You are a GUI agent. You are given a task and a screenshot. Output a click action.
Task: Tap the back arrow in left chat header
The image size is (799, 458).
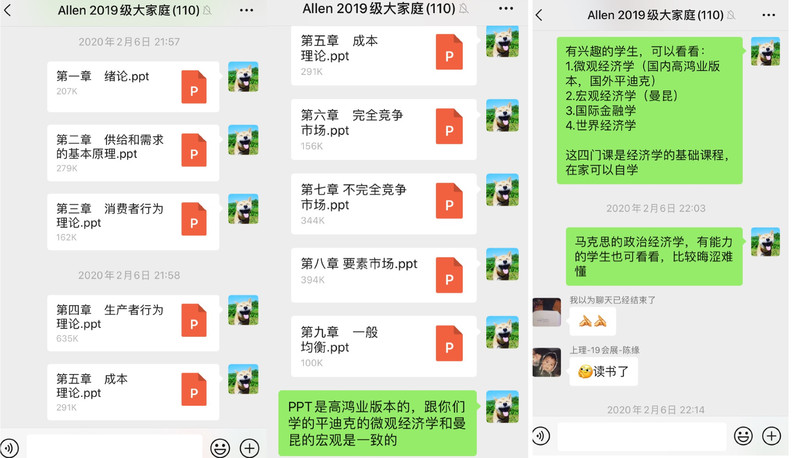coord(7,10)
